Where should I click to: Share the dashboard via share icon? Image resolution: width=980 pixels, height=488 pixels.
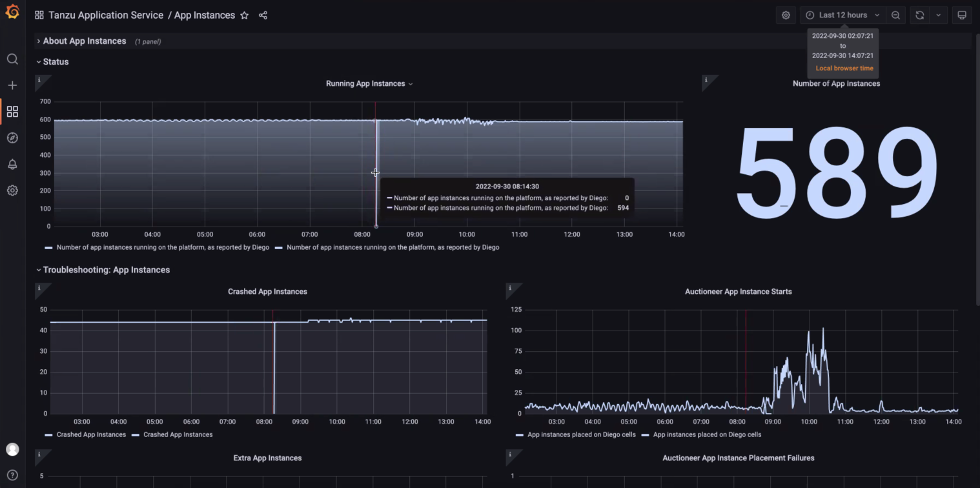pyautogui.click(x=263, y=15)
